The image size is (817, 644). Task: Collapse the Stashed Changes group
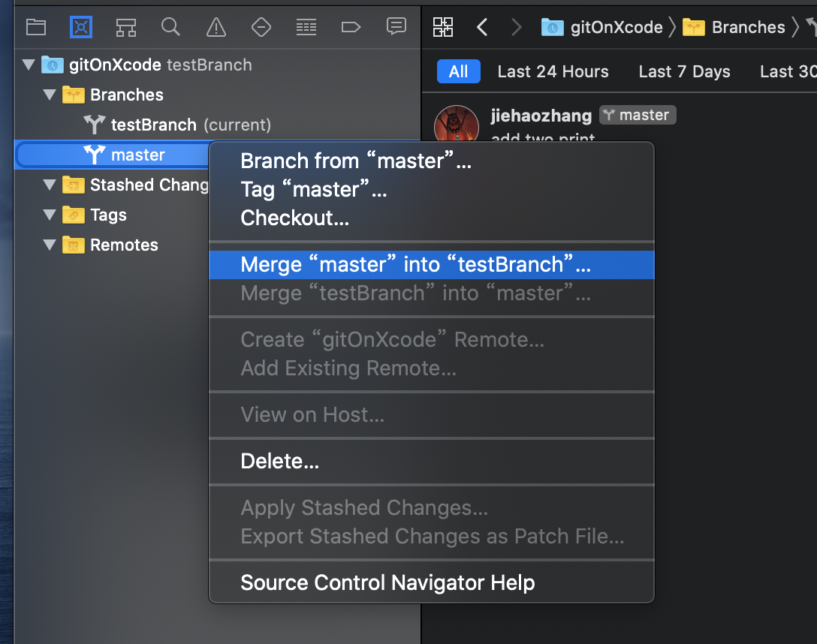[x=50, y=185]
